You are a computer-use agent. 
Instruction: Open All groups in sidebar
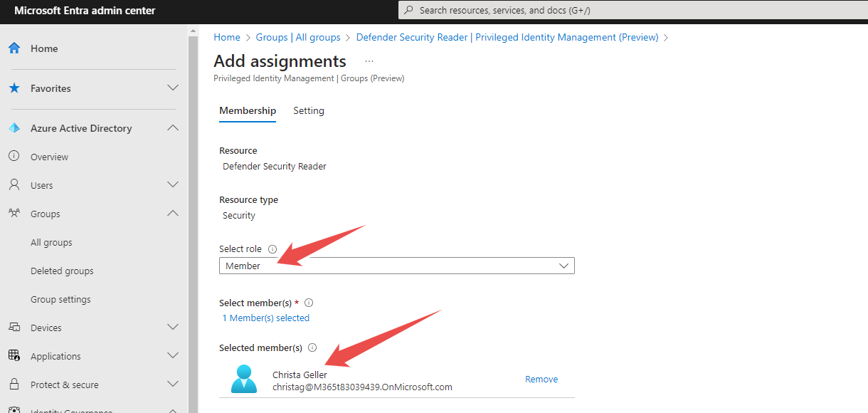coord(51,242)
